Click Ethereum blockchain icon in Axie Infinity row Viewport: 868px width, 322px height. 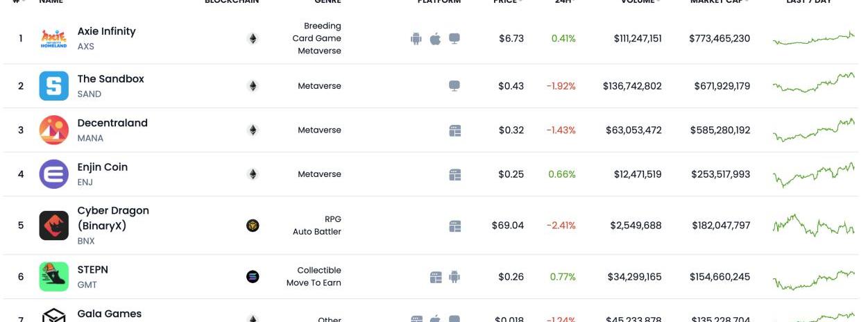coord(253,39)
